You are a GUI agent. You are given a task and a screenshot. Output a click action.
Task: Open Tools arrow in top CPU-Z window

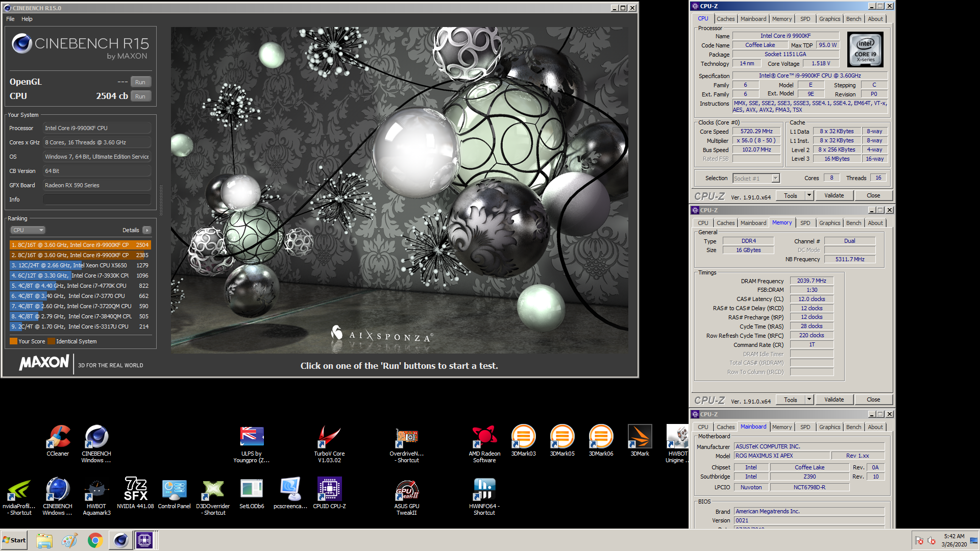click(x=809, y=195)
